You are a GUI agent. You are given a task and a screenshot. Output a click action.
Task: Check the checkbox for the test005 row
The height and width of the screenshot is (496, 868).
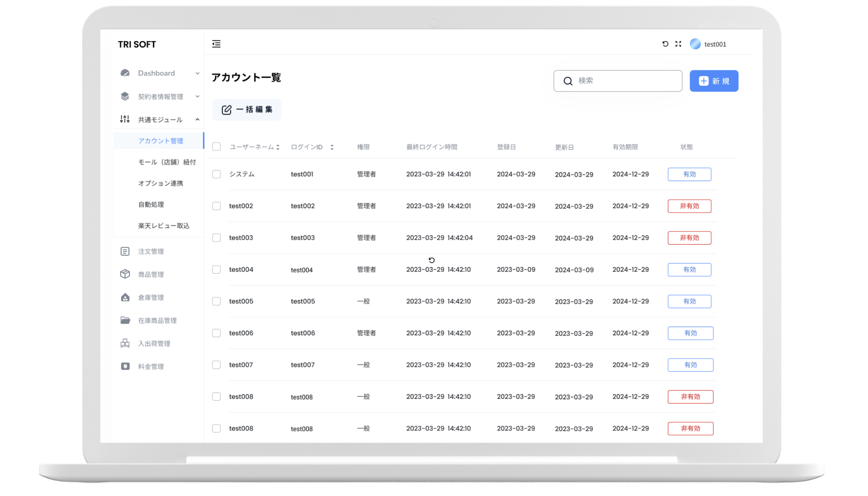[216, 301]
